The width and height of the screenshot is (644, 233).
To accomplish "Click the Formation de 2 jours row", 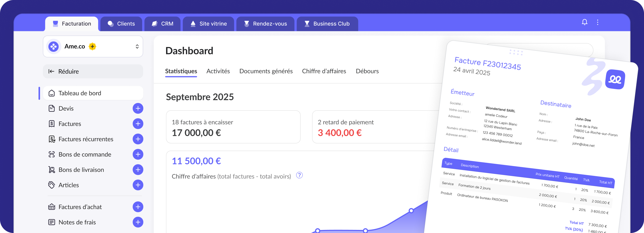I will coord(526,193).
